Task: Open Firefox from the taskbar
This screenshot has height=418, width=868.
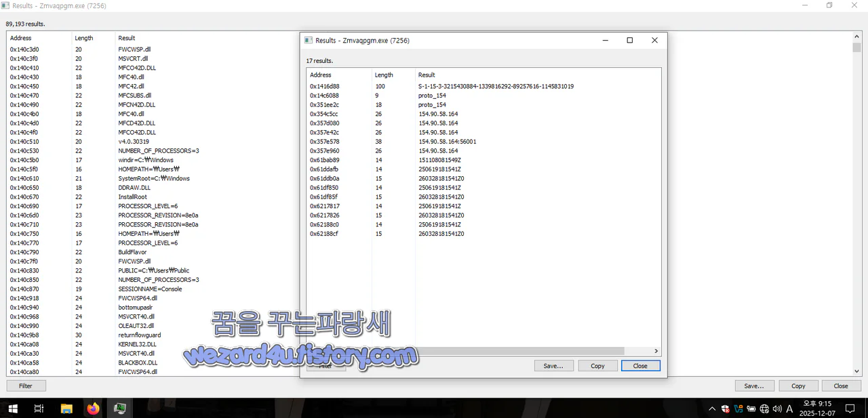Action: pyautogui.click(x=93, y=409)
